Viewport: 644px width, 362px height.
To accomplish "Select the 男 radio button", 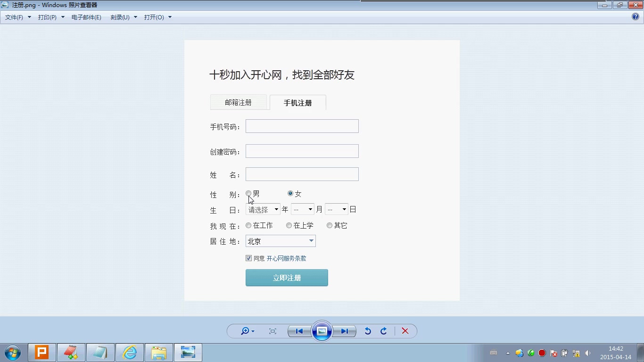I will pos(248,194).
